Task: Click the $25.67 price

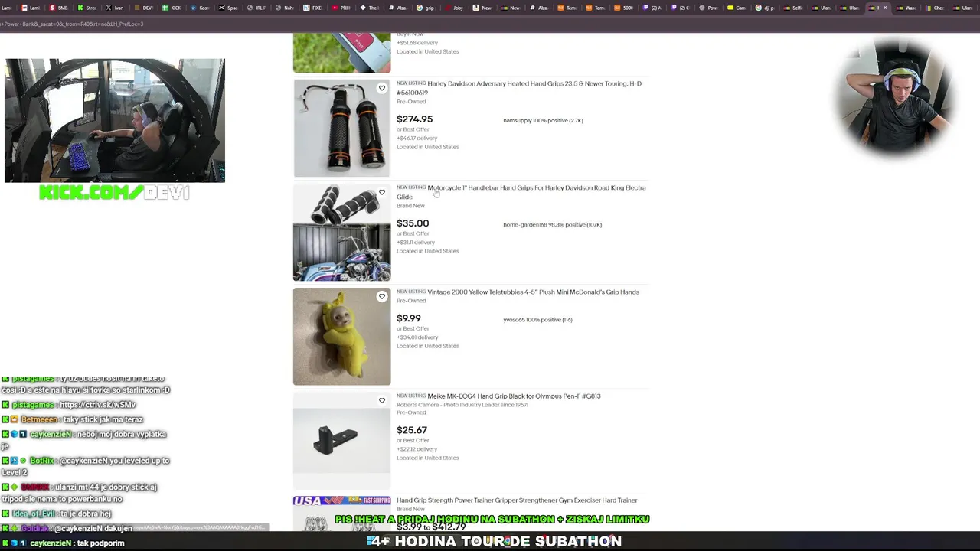Action: click(412, 430)
